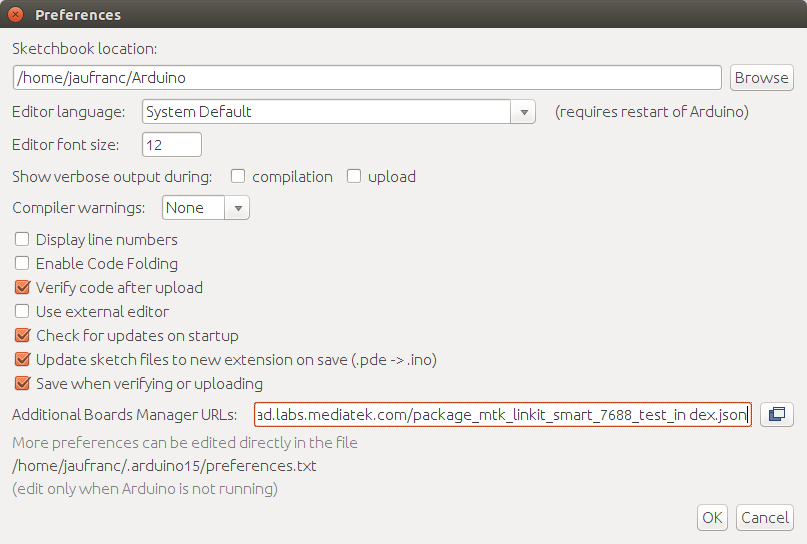
Task: Toggle Use external editor checkbox
Action: coord(22,311)
